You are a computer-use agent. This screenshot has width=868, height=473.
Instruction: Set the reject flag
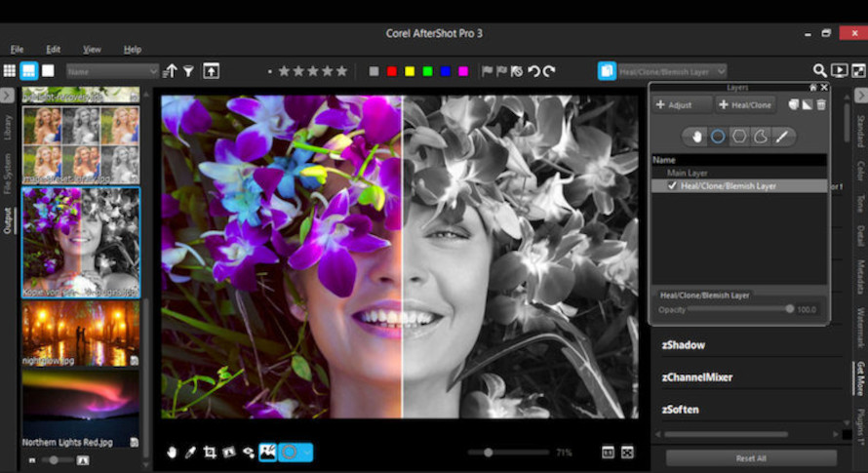(501, 71)
